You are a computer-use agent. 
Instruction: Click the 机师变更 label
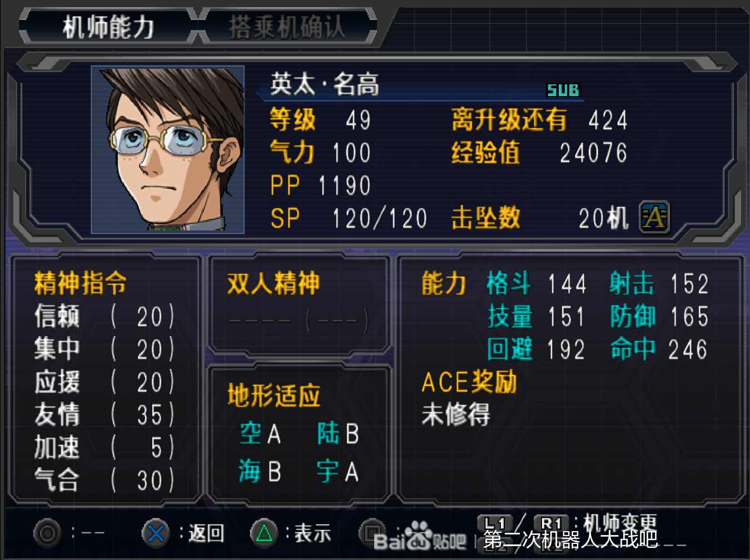point(620,523)
